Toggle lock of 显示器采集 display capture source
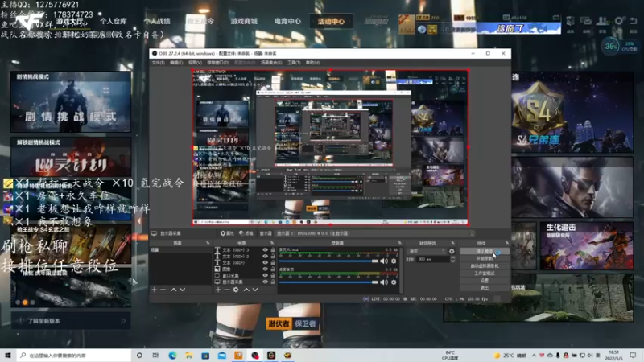Screen dimensions: 644x362 coord(273,282)
